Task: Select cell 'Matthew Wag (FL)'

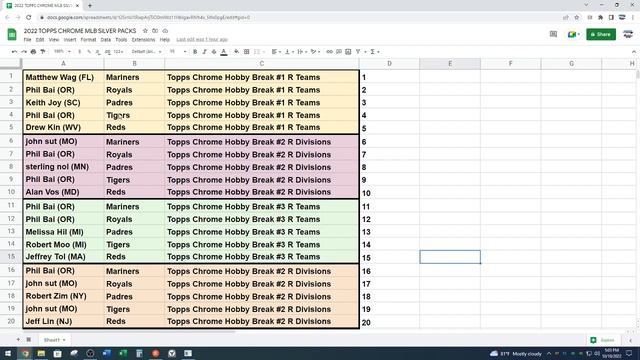Action: (63, 77)
